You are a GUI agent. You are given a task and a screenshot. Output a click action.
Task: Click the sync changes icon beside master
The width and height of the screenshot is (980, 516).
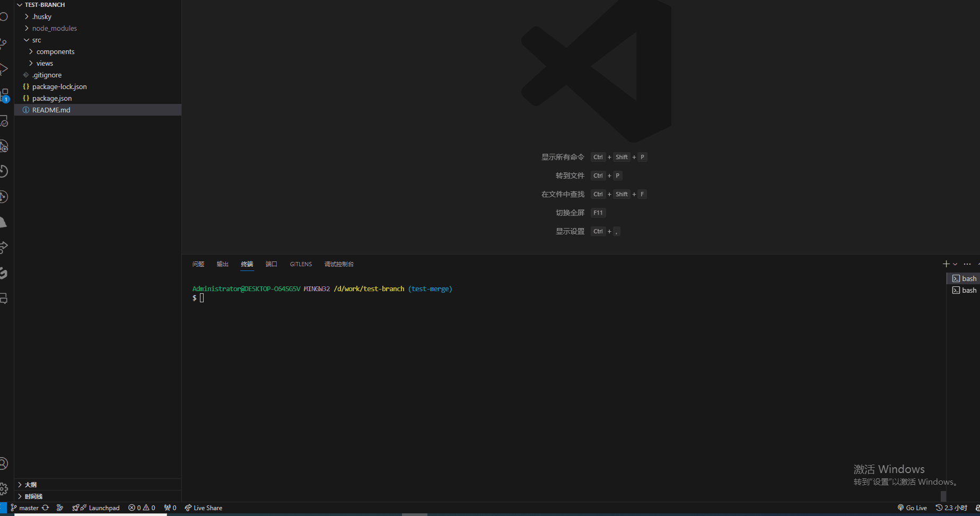click(45, 508)
